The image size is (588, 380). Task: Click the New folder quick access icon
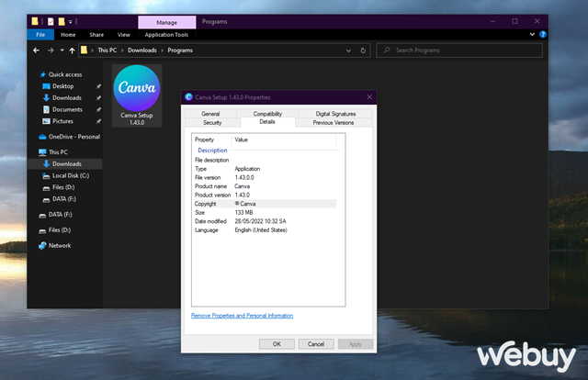pos(62,21)
